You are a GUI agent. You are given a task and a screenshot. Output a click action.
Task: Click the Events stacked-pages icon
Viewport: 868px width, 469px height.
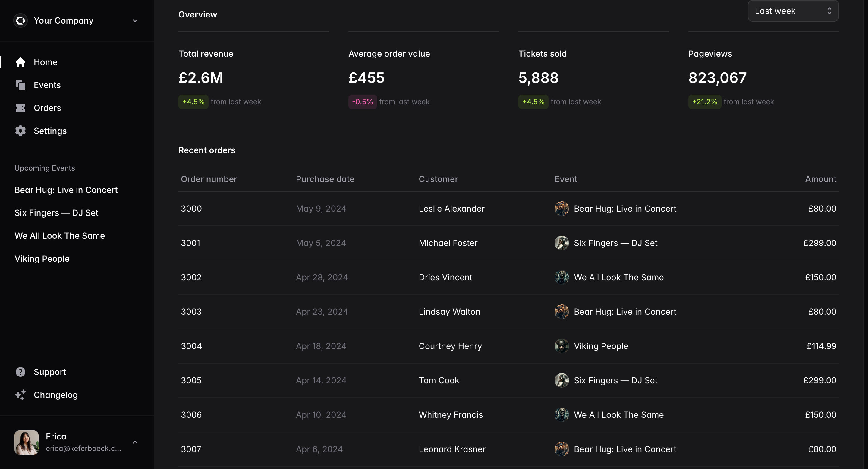pyautogui.click(x=20, y=85)
